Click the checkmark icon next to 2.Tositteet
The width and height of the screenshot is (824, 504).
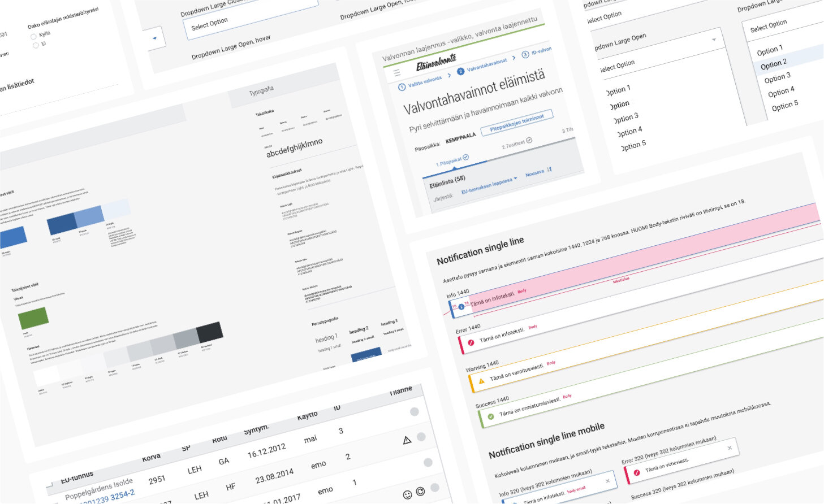tap(529, 140)
